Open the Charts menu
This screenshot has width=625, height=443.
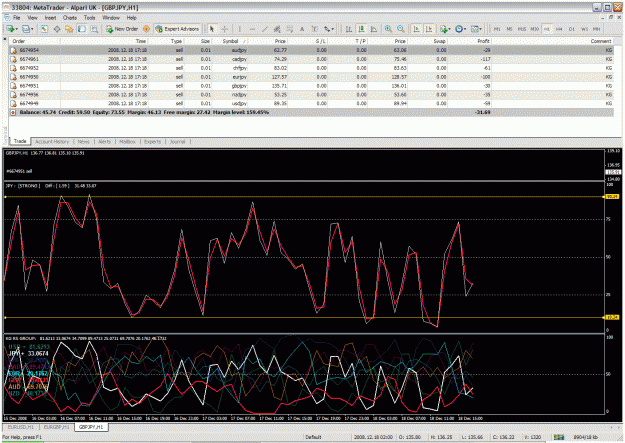(x=70, y=18)
